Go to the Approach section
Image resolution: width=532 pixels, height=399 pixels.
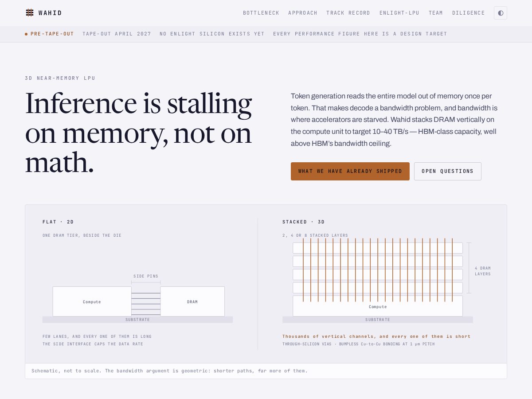pyautogui.click(x=303, y=13)
